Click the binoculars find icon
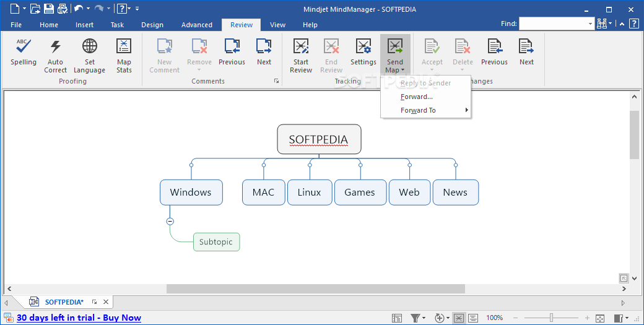 pyautogui.click(x=602, y=24)
